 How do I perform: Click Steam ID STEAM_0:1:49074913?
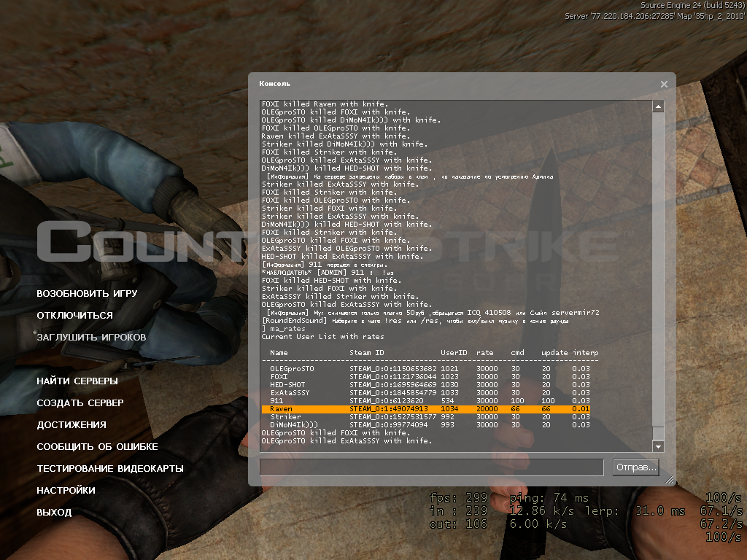(x=389, y=408)
